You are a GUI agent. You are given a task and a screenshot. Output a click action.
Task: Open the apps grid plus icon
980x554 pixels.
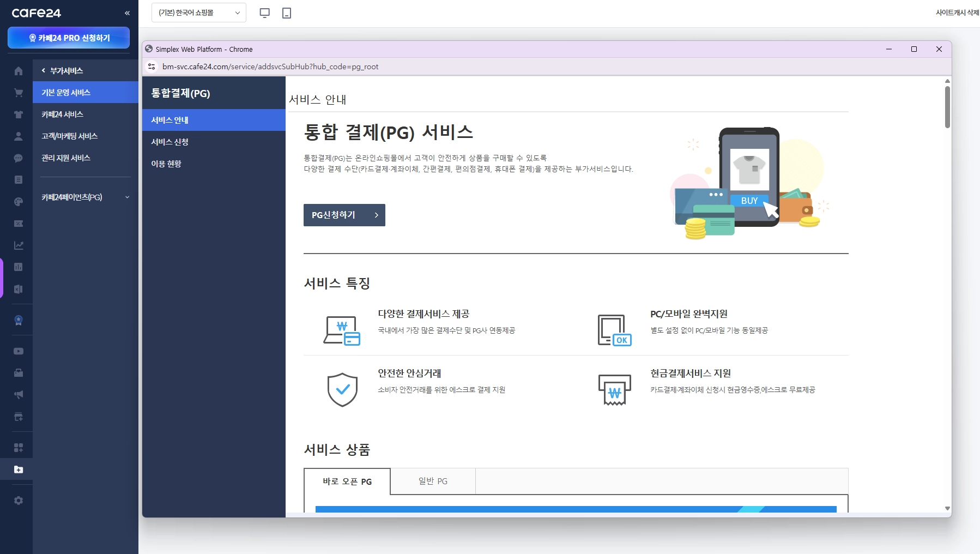(19, 448)
